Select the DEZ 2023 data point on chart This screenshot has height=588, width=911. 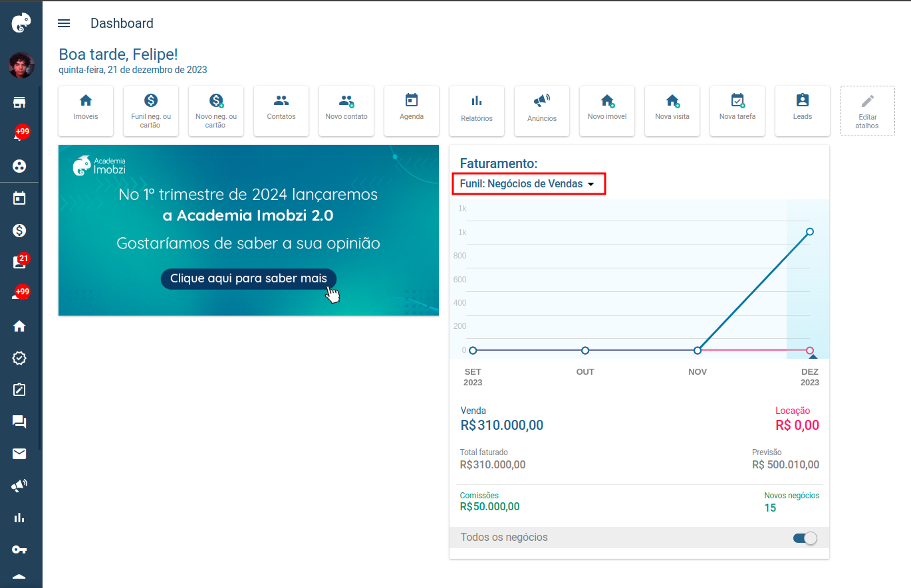[x=810, y=232]
